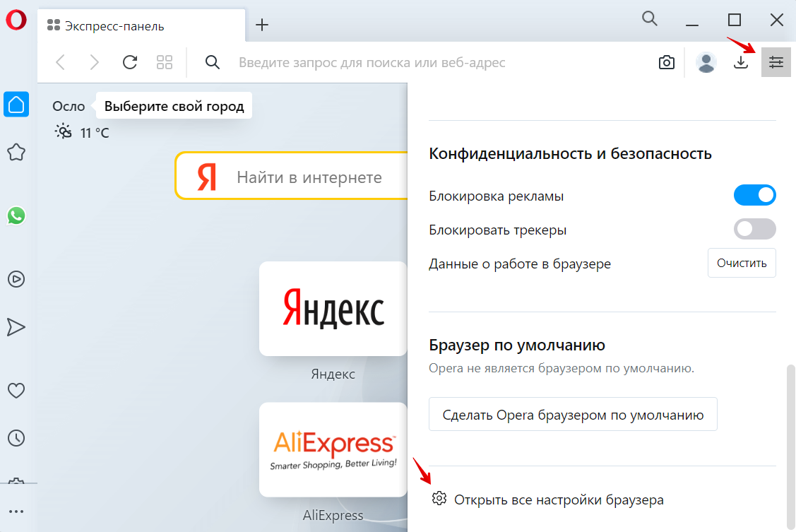Open the Яндекс speed dial tile
The height and width of the screenshot is (532, 796).
point(333,309)
